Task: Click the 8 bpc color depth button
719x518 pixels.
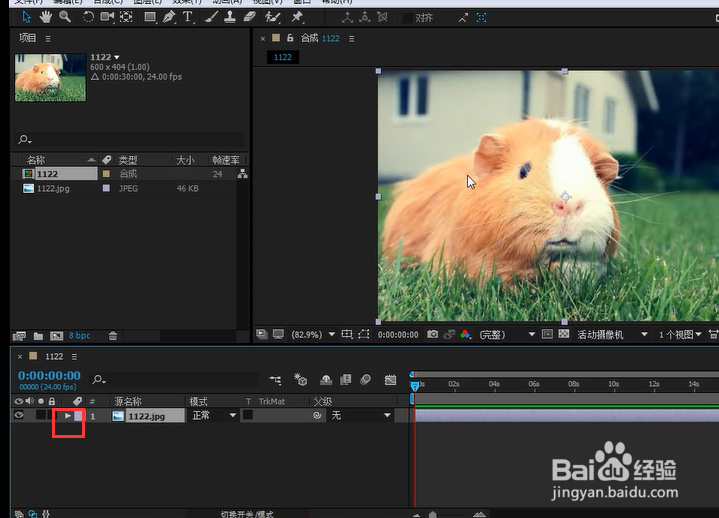Action: point(79,336)
